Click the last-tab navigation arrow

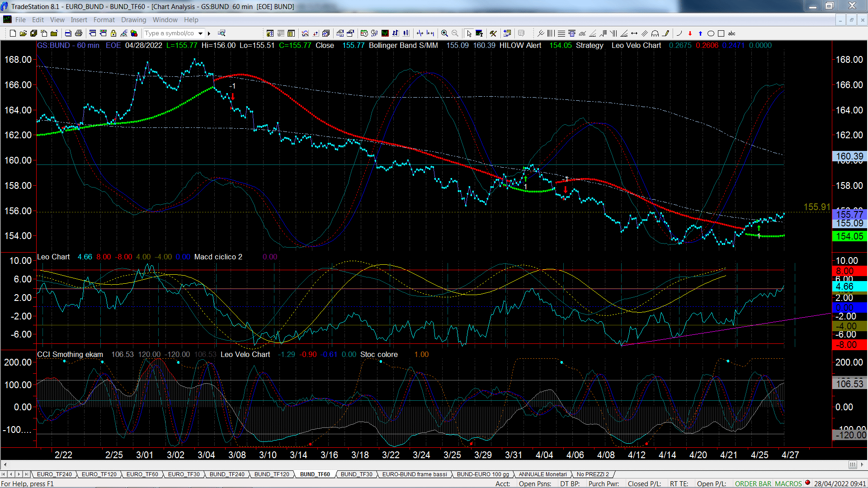26,474
